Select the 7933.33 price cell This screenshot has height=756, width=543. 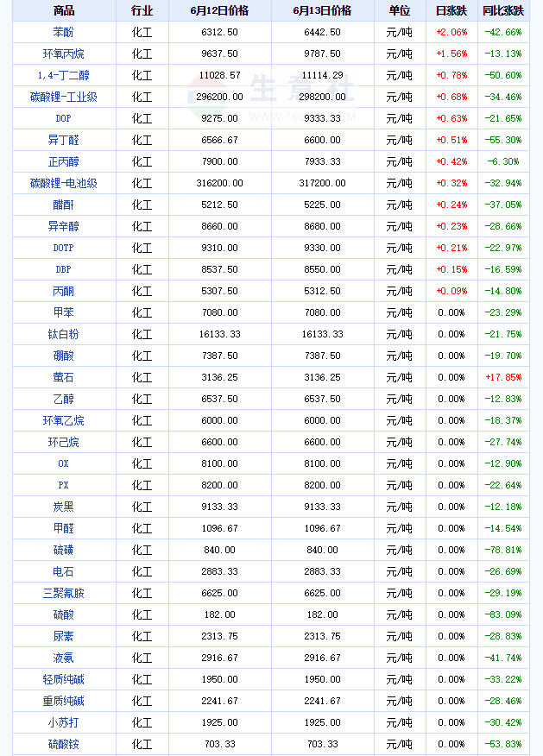tap(322, 161)
